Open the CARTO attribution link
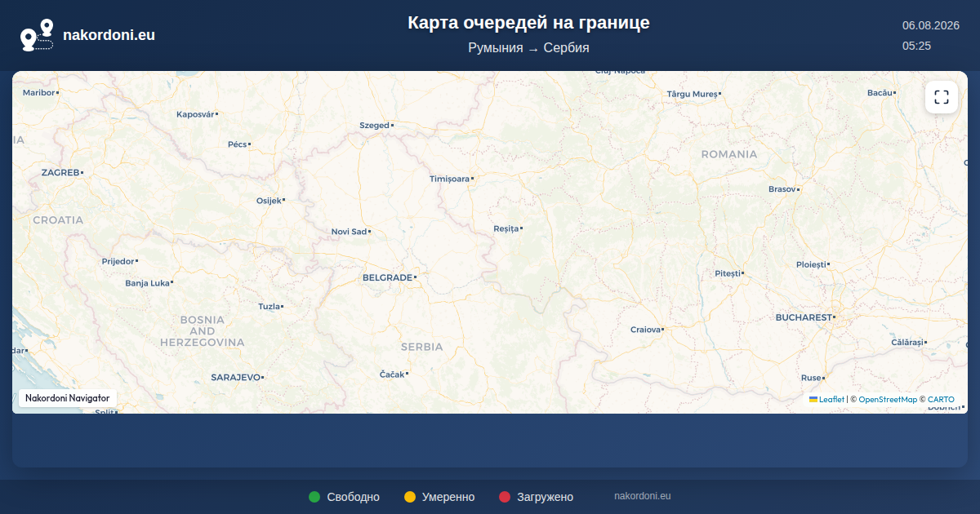 pyautogui.click(x=941, y=400)
